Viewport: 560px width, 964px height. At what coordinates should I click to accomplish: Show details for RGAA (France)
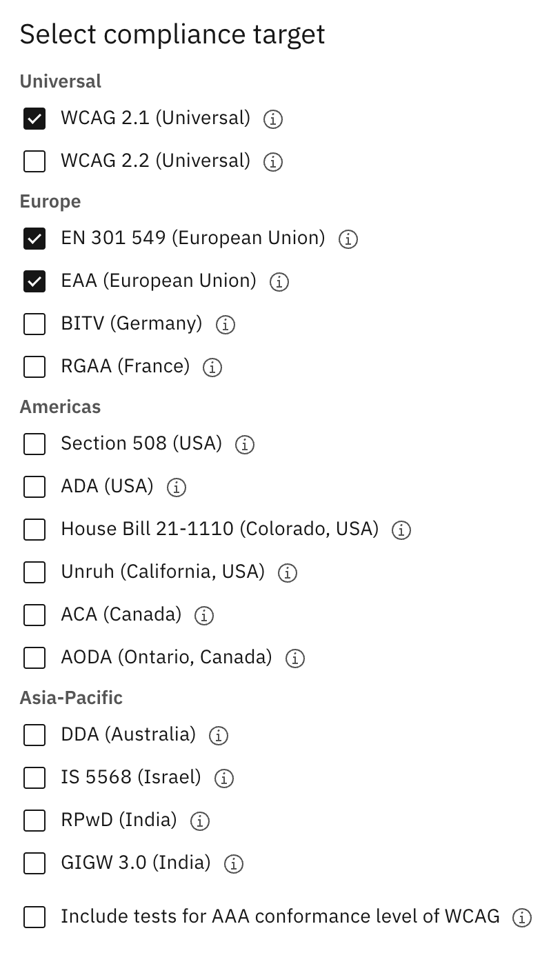coord(212,367)
